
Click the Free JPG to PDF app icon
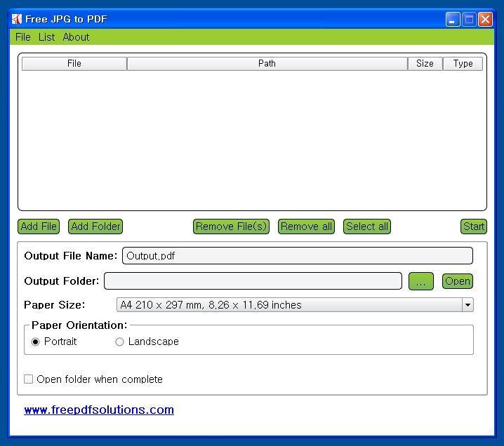(16, 19)
